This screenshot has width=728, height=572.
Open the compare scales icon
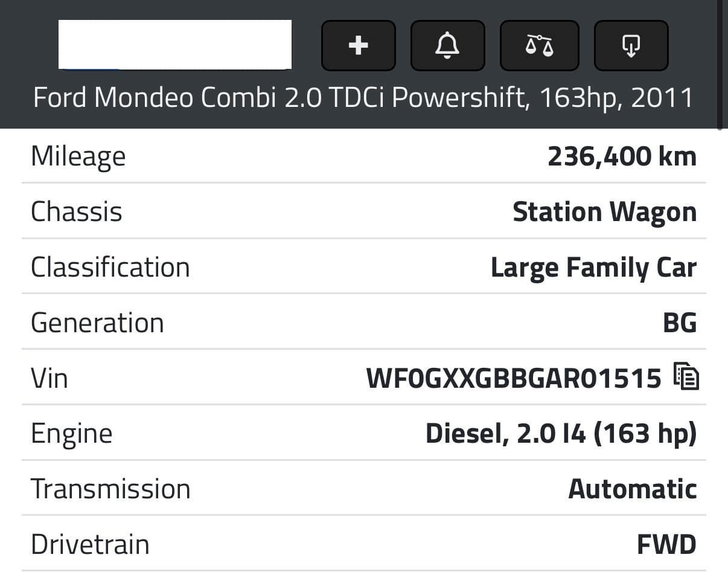click(x=539, y=45)
